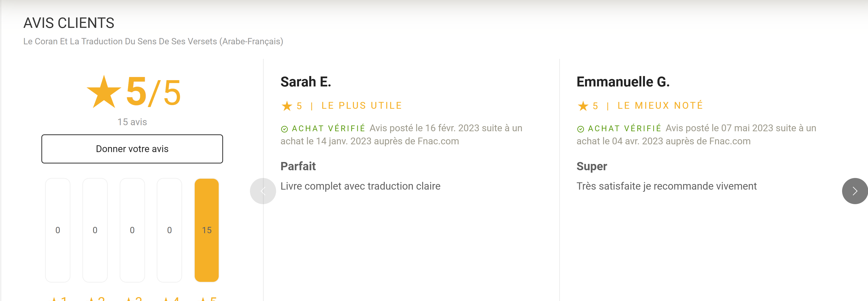The image size is (868, 301).
Task: Click Emmanuelle G.'s verified purchase checkmark icon
Action: coord(581,129)
